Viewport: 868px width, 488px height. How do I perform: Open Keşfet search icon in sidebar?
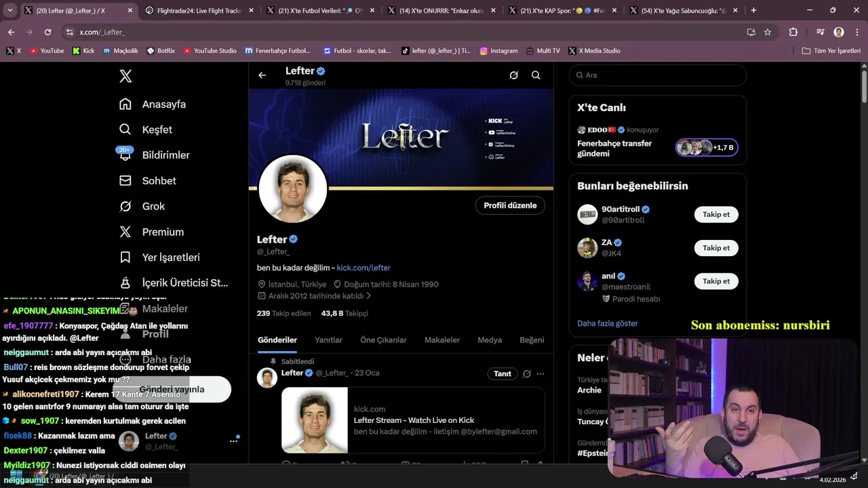click(125, 129)
